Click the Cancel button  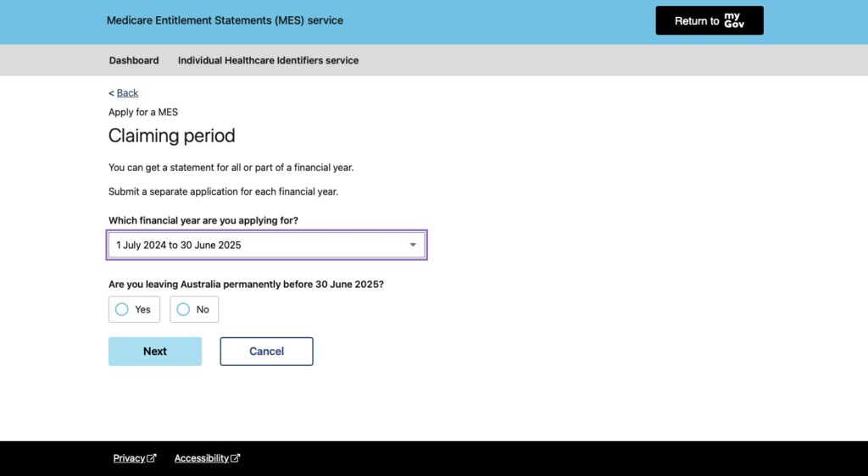(266, 351)
